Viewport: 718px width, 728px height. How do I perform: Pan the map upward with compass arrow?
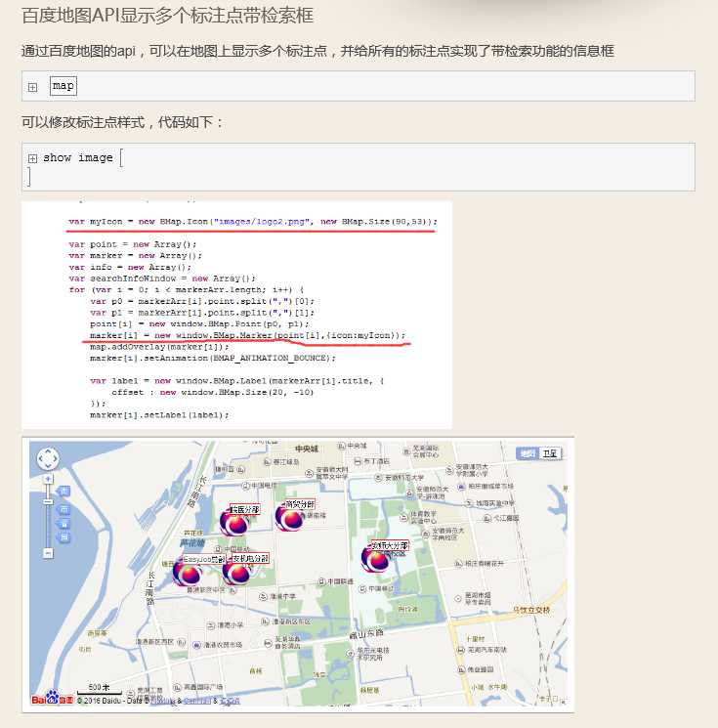tap(48, 451)
